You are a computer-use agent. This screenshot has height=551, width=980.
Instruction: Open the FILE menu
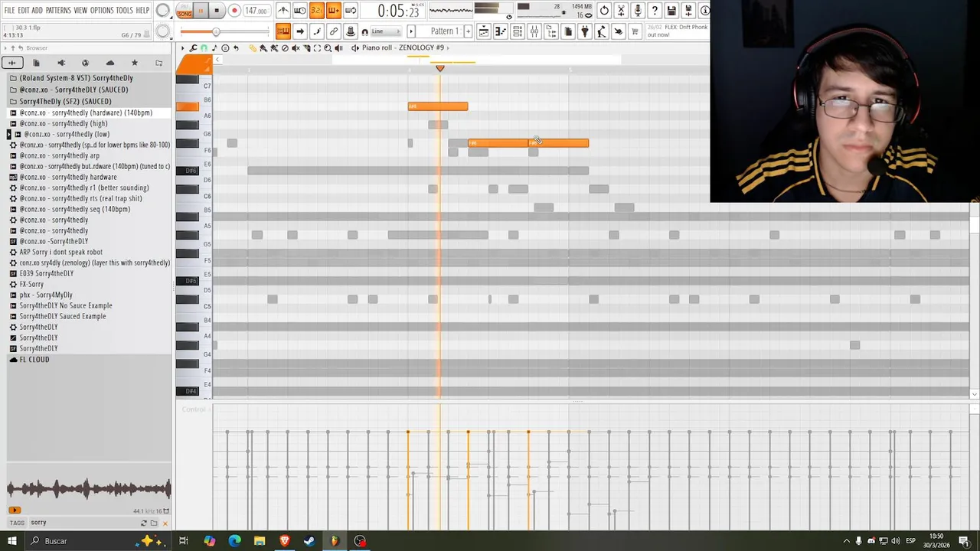click(x=9, y=10)
